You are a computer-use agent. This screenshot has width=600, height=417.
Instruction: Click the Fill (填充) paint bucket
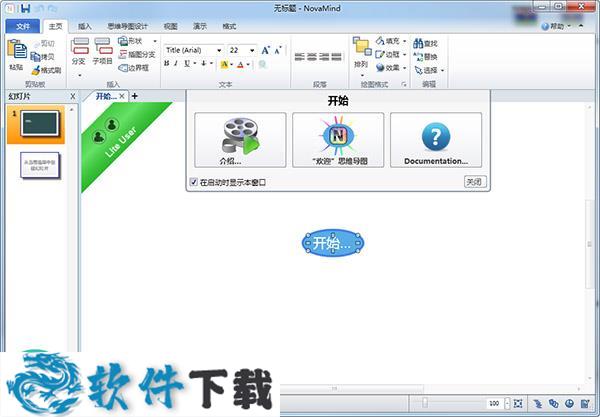click(380, 41)
